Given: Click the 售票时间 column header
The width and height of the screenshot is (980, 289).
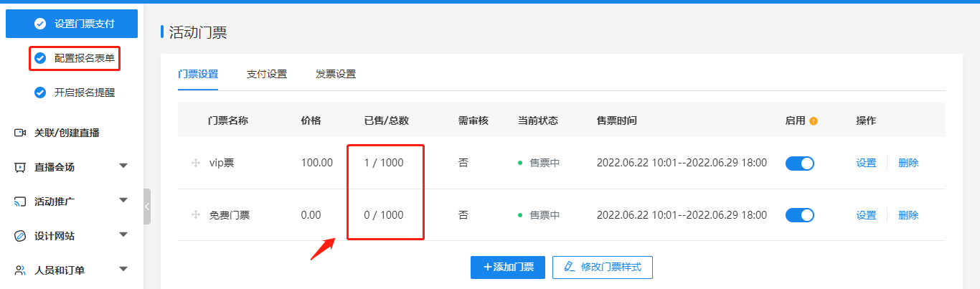Looking at the screenshot, I should pyautogui.click(x=616, y=120).
